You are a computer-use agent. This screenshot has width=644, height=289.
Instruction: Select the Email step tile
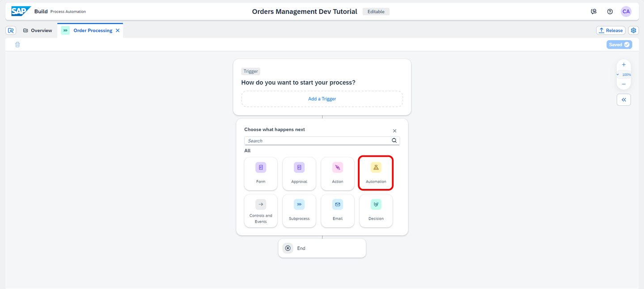(338, 211)
